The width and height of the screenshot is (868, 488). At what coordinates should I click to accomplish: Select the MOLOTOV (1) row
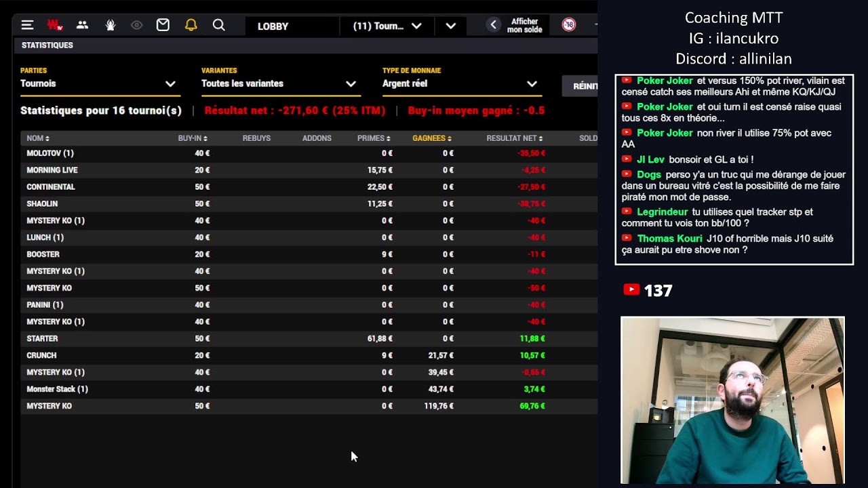pos(309,153)
